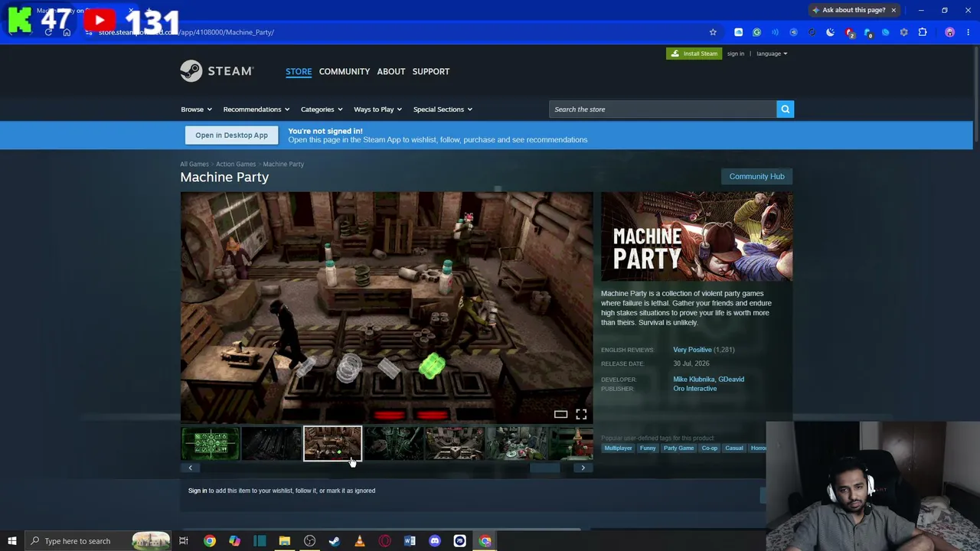
Task: Open the 'Very Positive' reviews link
Action: pyautogui.click(x=692, y=350)
